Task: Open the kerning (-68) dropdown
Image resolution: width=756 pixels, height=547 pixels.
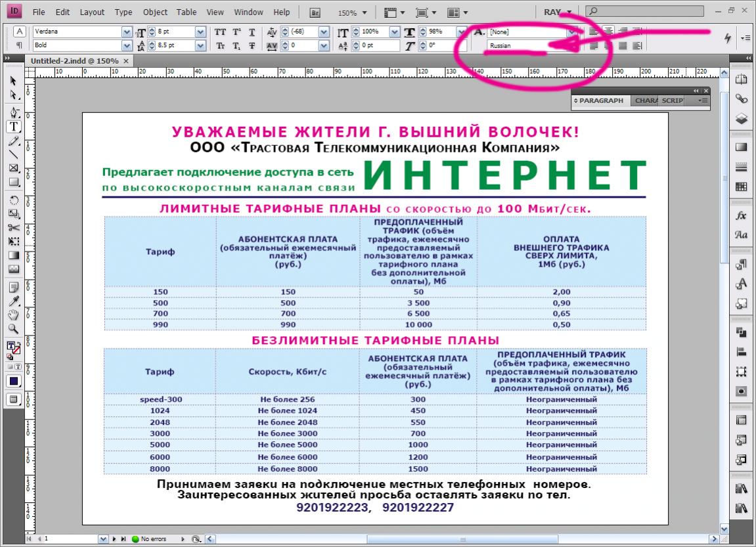Action: coord(324,32)
